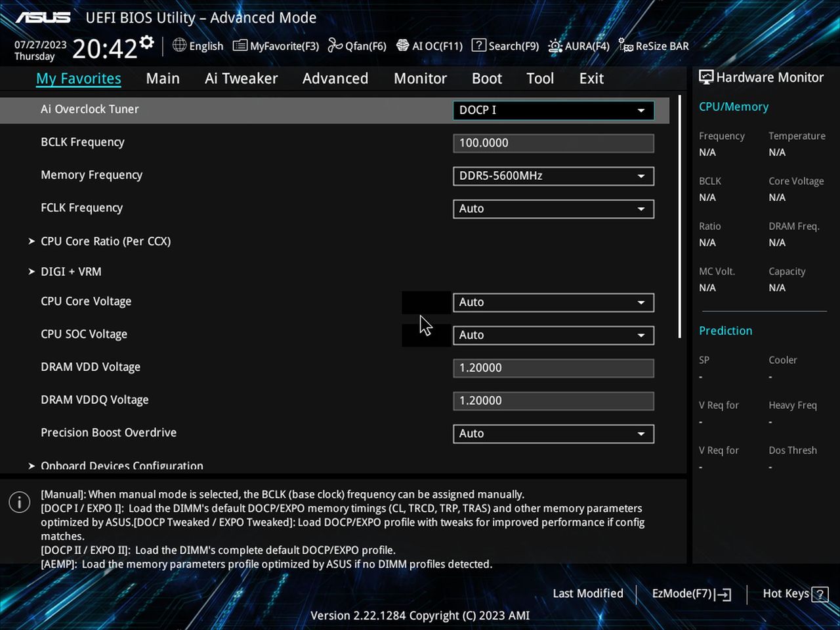This screenshot has height=630, width=840.
Task: Click the 07/27/2023 date display
Action: click(x=41, y=45)
